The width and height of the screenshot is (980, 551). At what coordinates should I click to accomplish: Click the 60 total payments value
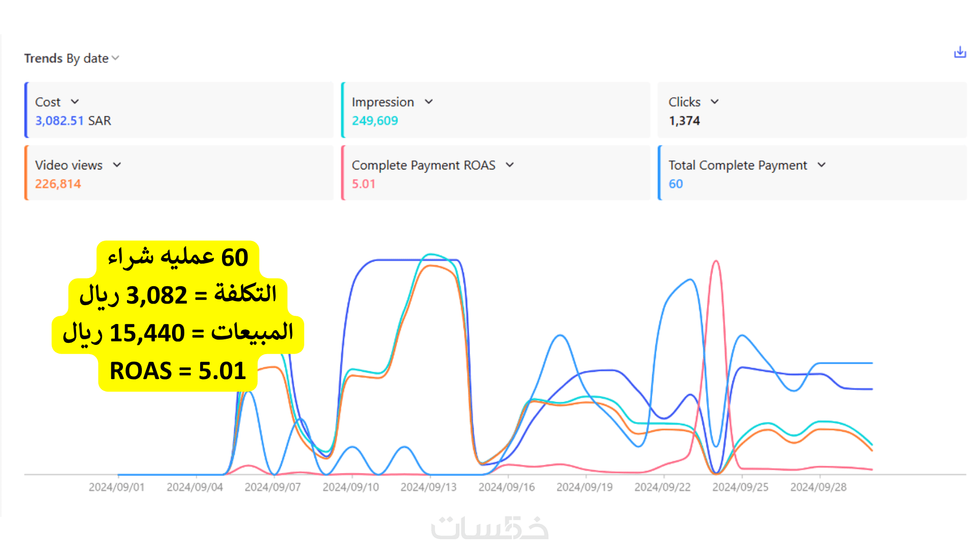(x=675, y=184)
